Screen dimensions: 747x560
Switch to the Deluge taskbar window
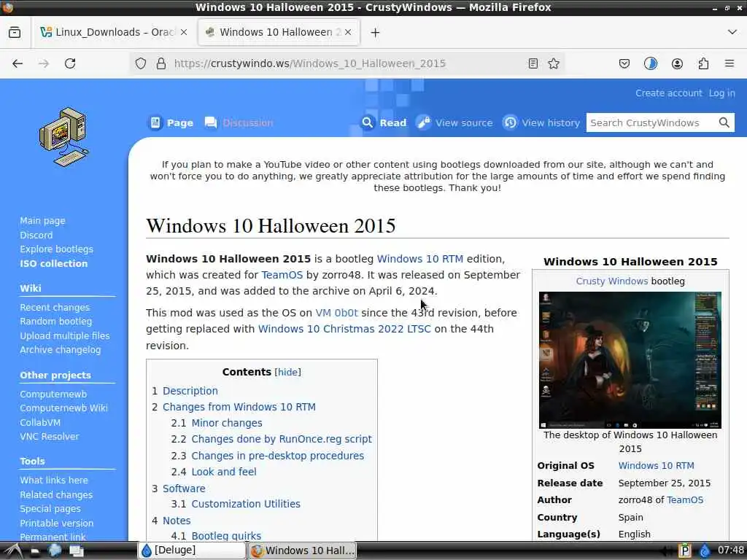(192, 551)
